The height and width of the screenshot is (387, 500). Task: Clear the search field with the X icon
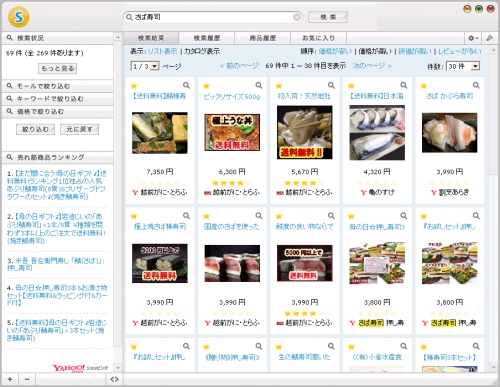click(297, 17)
